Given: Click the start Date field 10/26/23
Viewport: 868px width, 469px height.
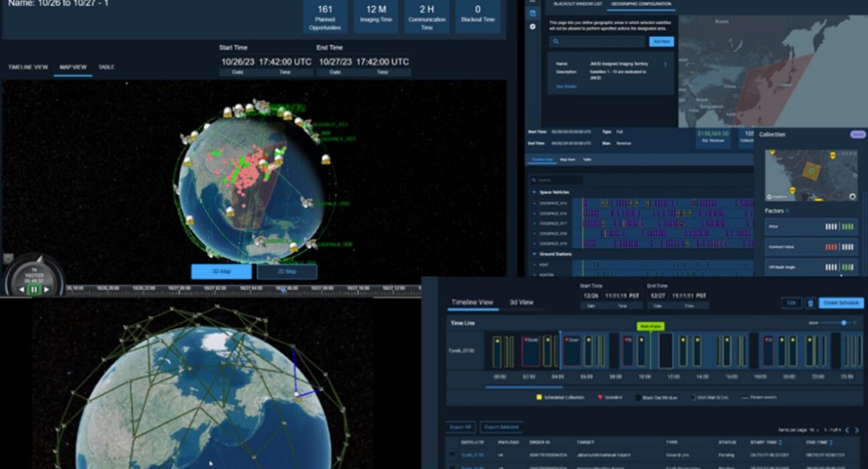Looking at the screenshot, I should point(238,62).
